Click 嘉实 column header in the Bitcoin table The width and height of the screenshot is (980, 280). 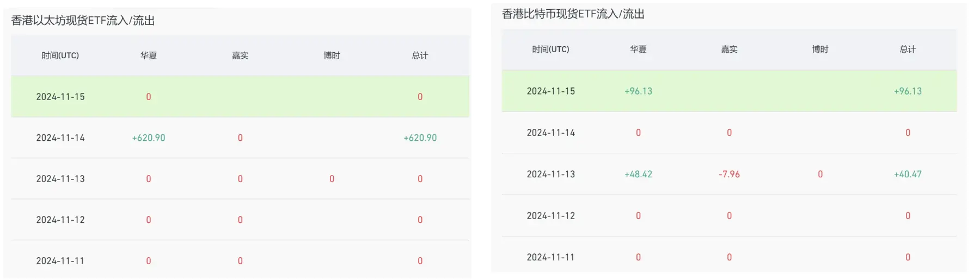[x=729, y=49]
